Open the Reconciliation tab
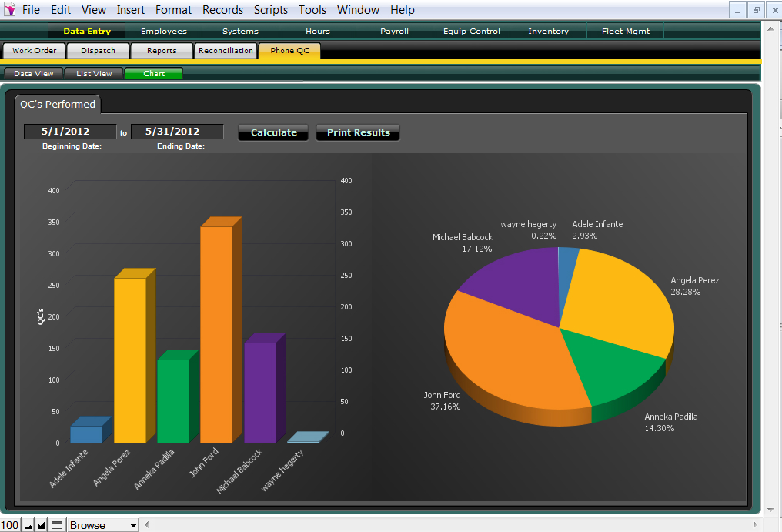The image size is (782, 532). coord(226,51)
